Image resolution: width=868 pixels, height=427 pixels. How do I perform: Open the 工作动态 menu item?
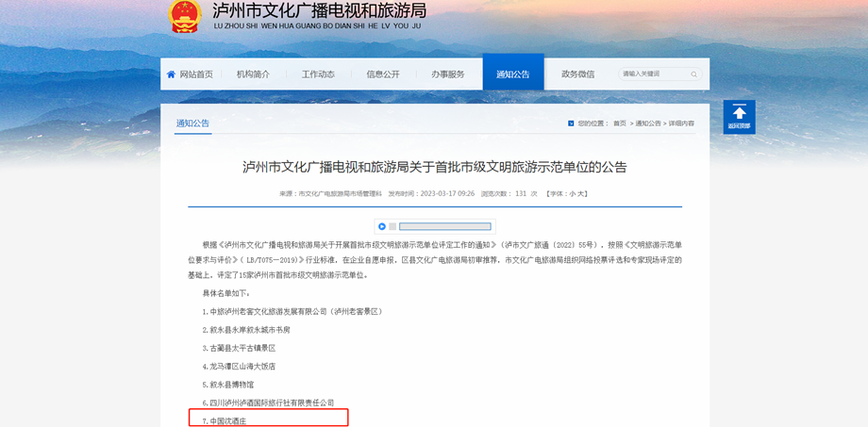(x=318, y=74)
